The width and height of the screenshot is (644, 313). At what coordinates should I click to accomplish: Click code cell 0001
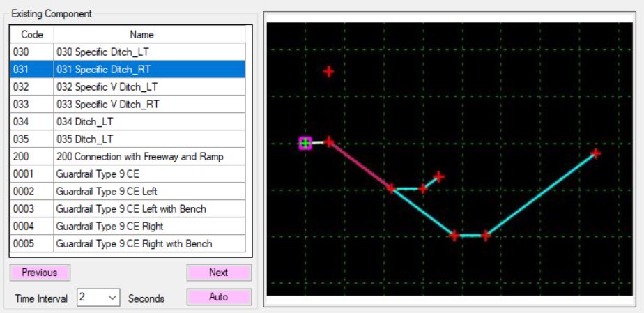tap(32, 174)
